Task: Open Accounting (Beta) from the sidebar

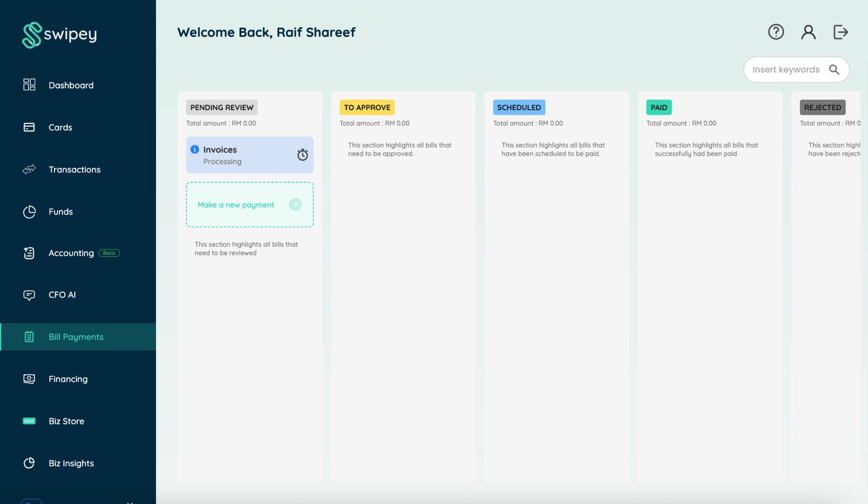Action: [29, 253]
